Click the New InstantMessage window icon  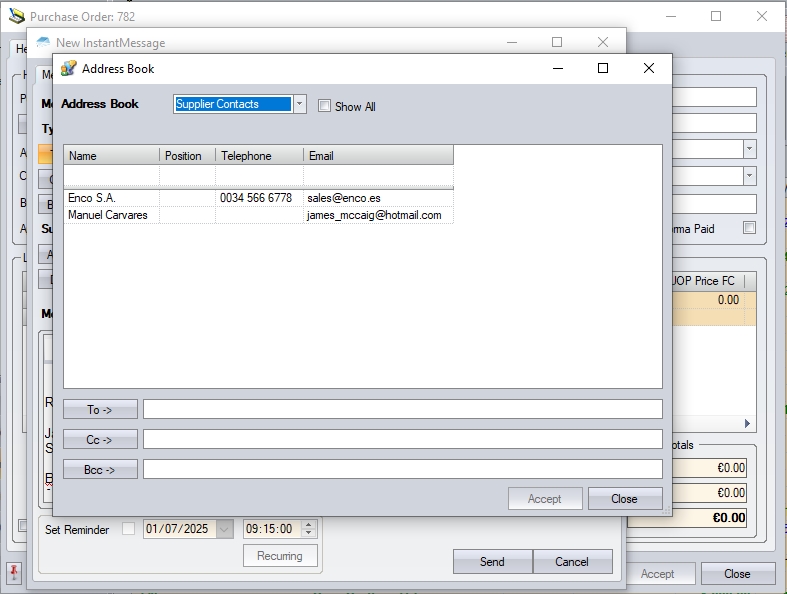point(44,42)
